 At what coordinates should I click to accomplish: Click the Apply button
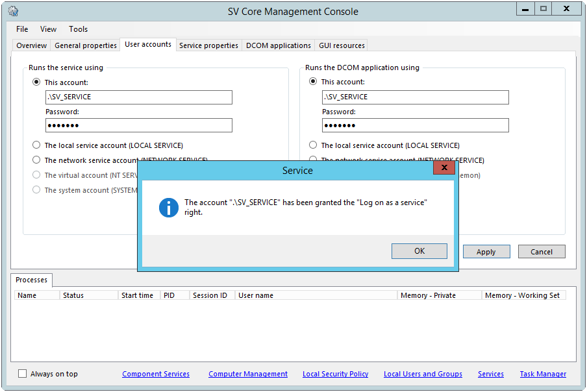486,252
